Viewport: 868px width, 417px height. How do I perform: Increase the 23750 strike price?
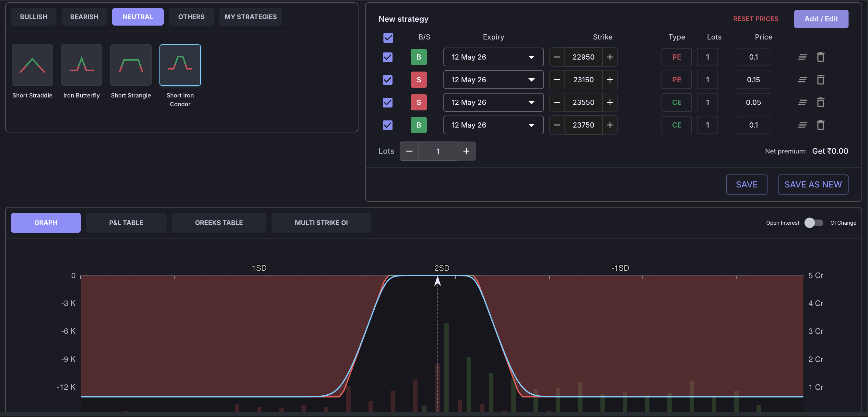coord(610,125)
